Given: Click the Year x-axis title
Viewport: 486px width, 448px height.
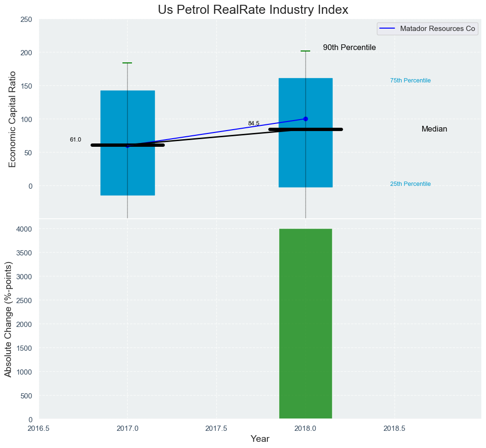Looking at the screenshot, I should point(260,439).
